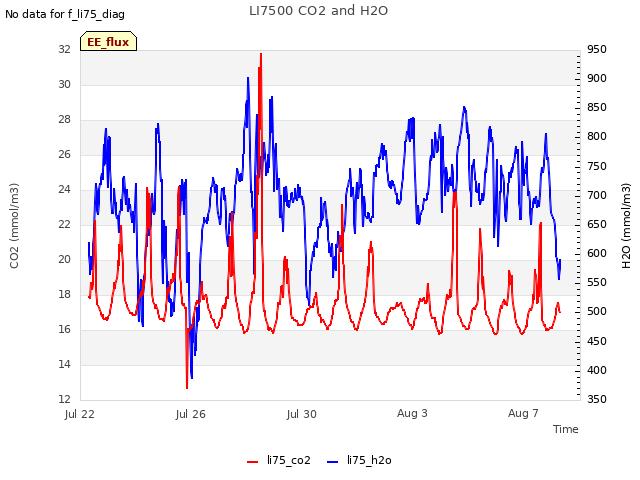Image resolution: width=640 pixels, height=480 pixels.
Task: Click the 14 value on CO2 axis
Action: [x=64, y=364]
